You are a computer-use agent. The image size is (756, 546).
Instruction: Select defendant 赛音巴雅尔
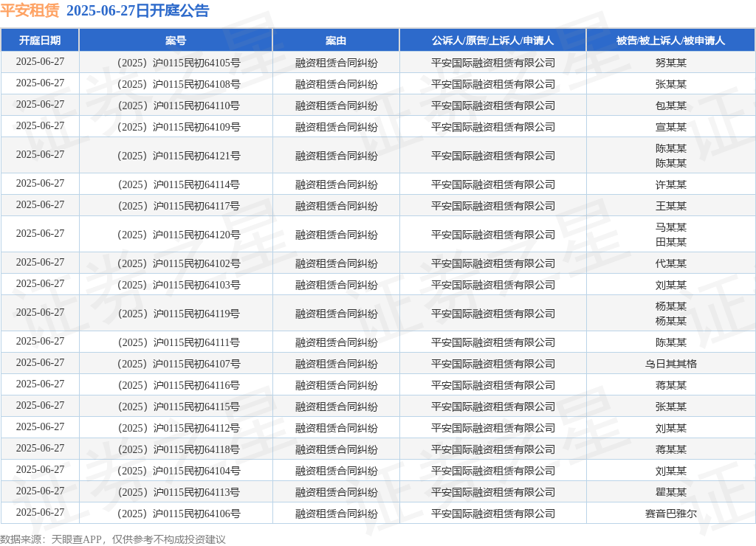click(670, 514)
